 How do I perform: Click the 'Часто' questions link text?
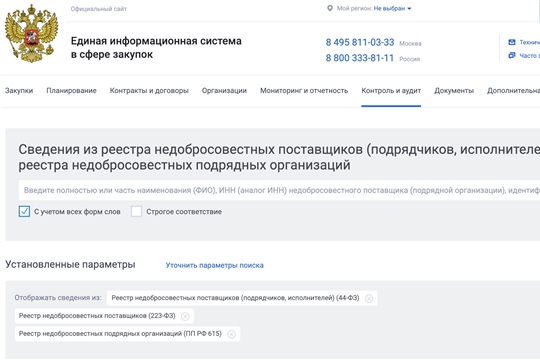[x=530, y=55]
